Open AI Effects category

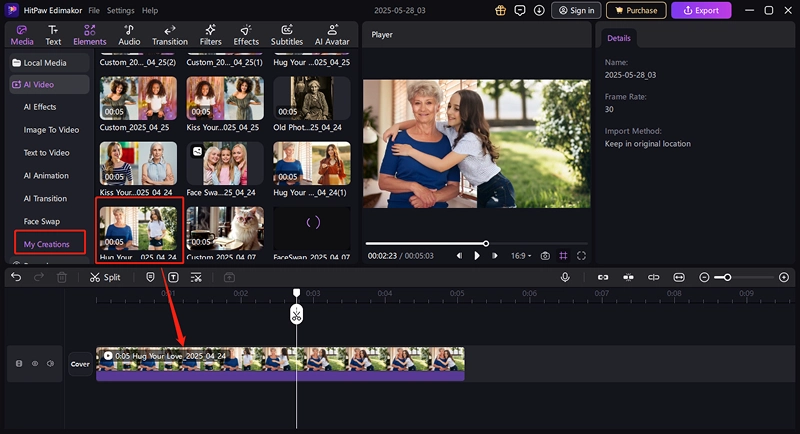[x=40, y=107]
